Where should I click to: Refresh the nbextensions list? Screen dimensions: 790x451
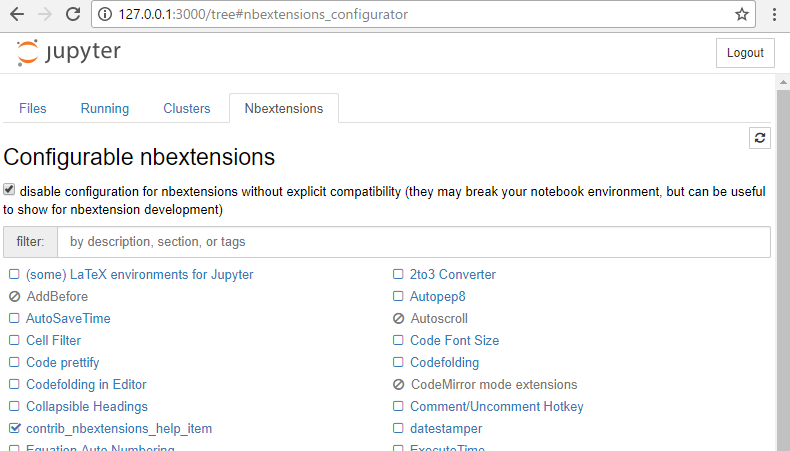760,138
